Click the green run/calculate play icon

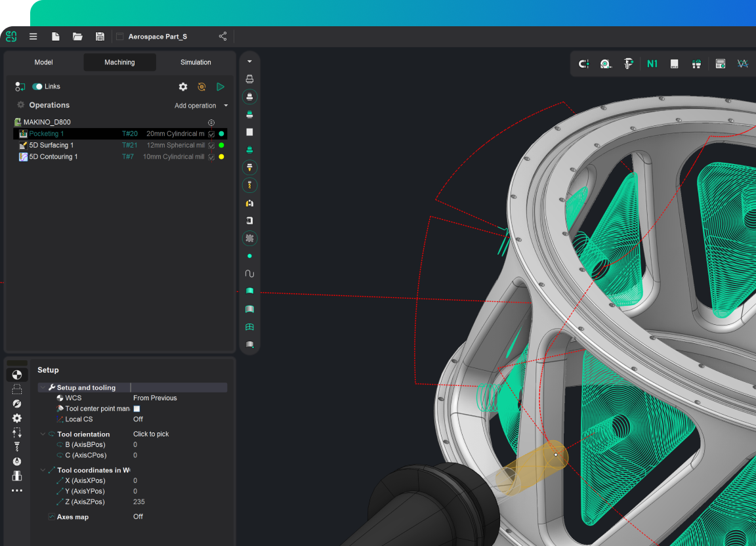[220, 87]
